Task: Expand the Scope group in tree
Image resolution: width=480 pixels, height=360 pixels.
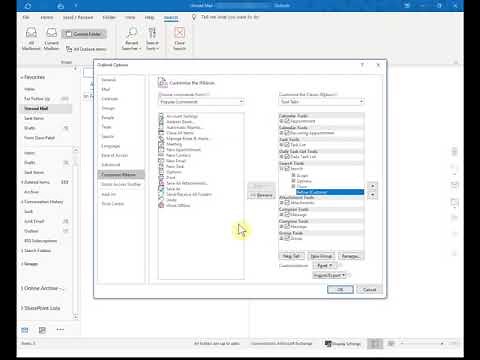Action: (293, 175)
